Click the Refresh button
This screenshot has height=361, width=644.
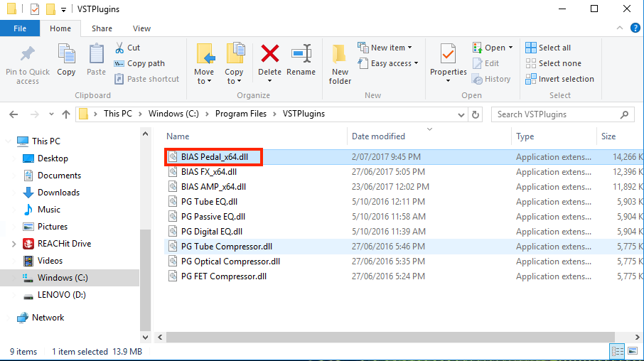point(476,114)
